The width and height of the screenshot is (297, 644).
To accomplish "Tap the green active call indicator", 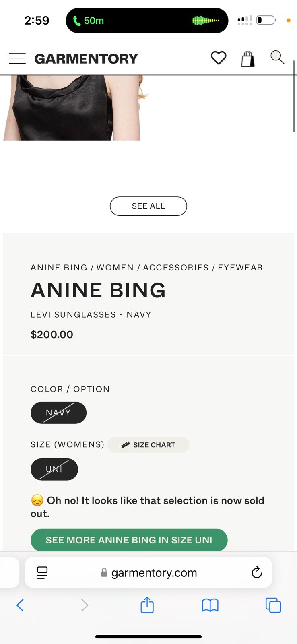I will pyautogui.click(x=89, y=21).
